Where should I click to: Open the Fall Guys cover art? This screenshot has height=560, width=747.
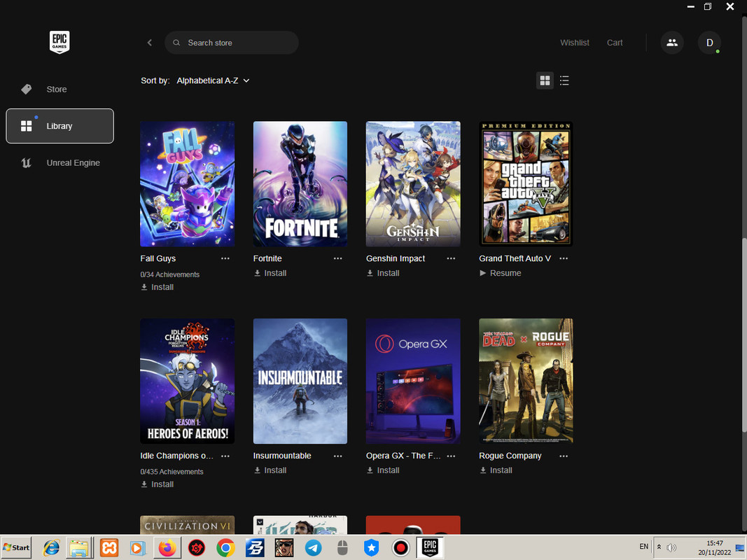tap(187, 184)
